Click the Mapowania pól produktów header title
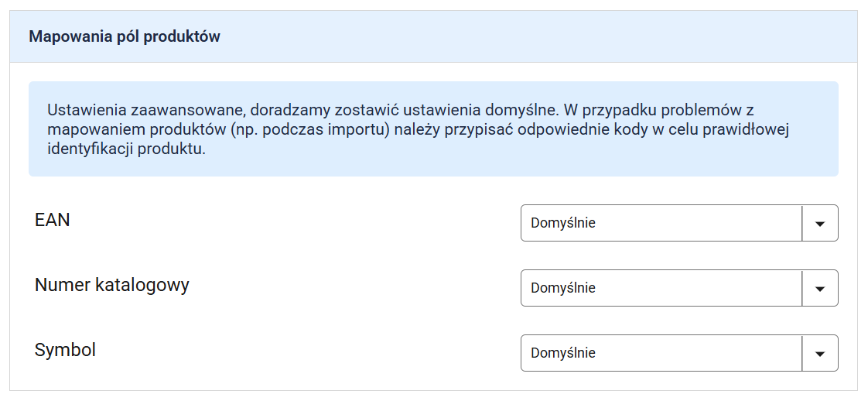The image size is (868, 401). (x=125, y=36)
